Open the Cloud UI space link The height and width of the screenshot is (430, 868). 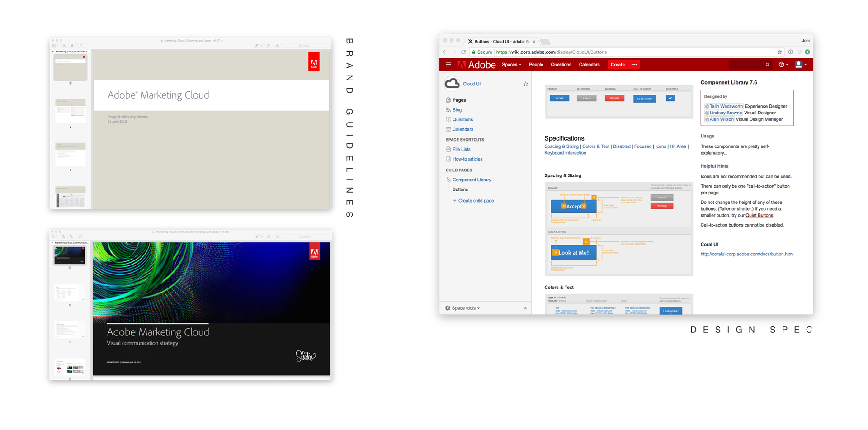point(472,84)
